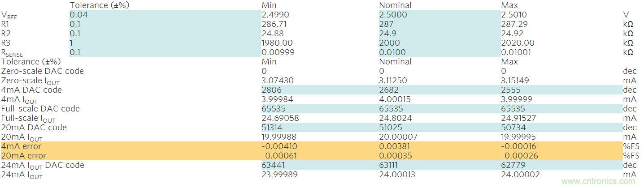Select the R3 nominal value 2000
This screenshot has width=644, height=188.
point(388,43)
